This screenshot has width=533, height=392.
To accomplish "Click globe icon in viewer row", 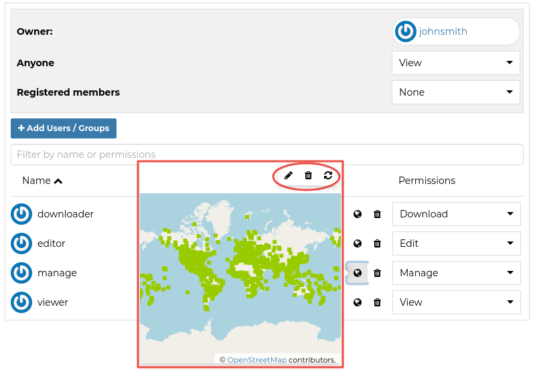I will (358, 302).
